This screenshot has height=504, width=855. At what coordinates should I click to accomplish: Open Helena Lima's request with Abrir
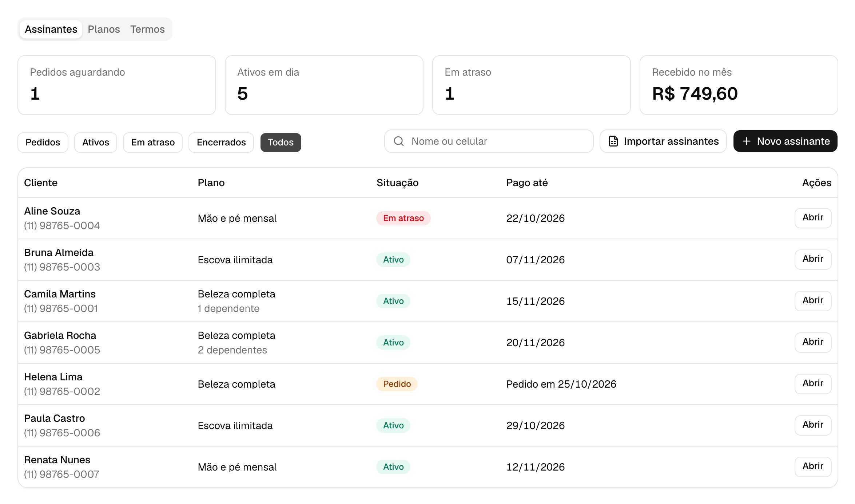click(813, 384)
